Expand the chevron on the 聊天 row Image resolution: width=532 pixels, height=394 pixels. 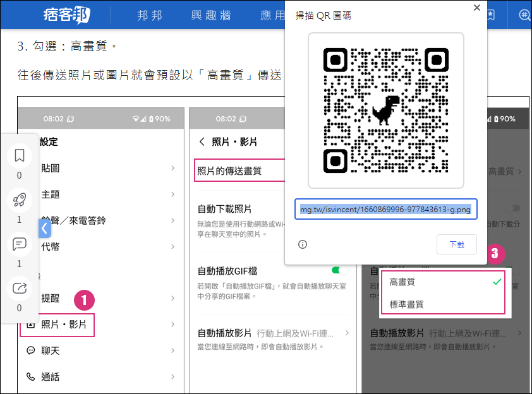(172, 350)
